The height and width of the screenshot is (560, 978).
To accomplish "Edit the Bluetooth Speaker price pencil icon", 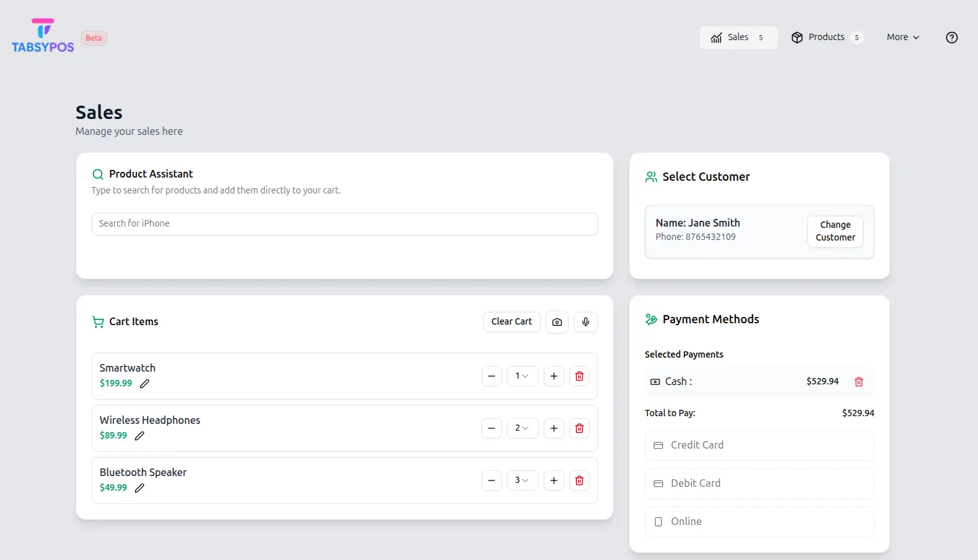I will [139, 488].
